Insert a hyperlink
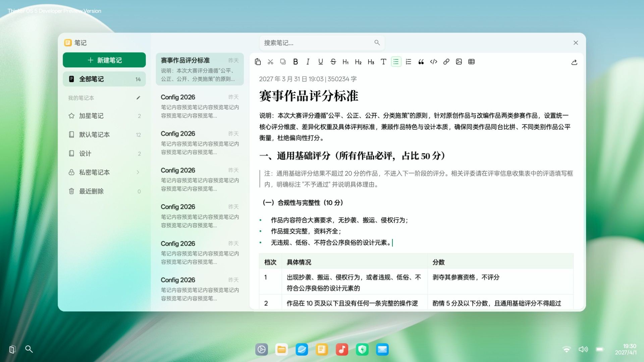This screenshot has width=644, height=362. point(446,62)
